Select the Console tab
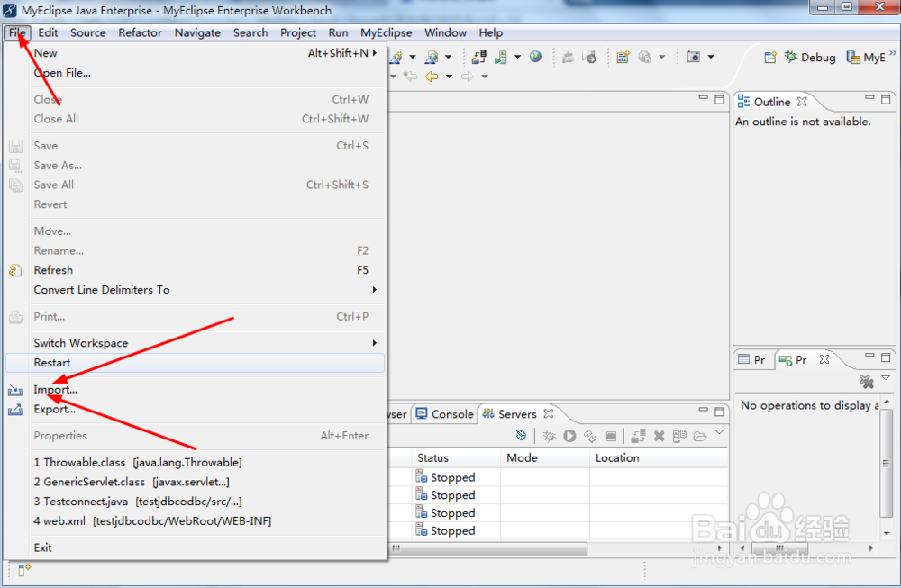Screen dimensions: 901x588 click(x=445, y=414)
